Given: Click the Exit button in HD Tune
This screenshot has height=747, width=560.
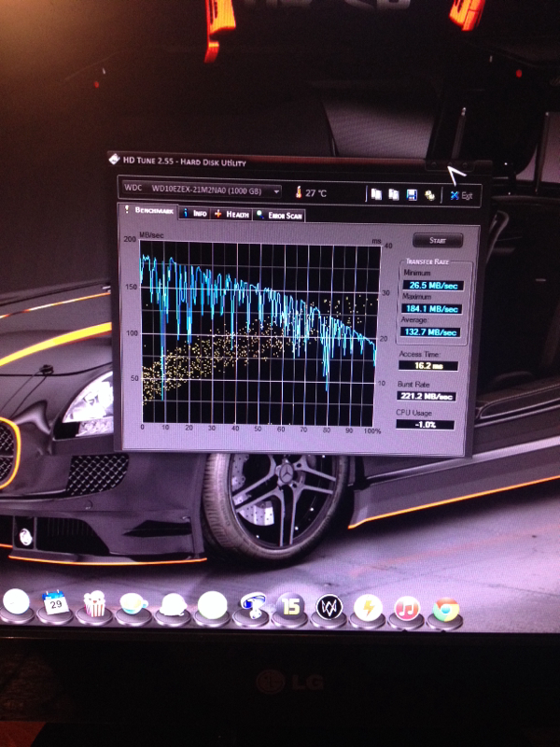Looking at the screenshot, I should click(x=461, y=195).
